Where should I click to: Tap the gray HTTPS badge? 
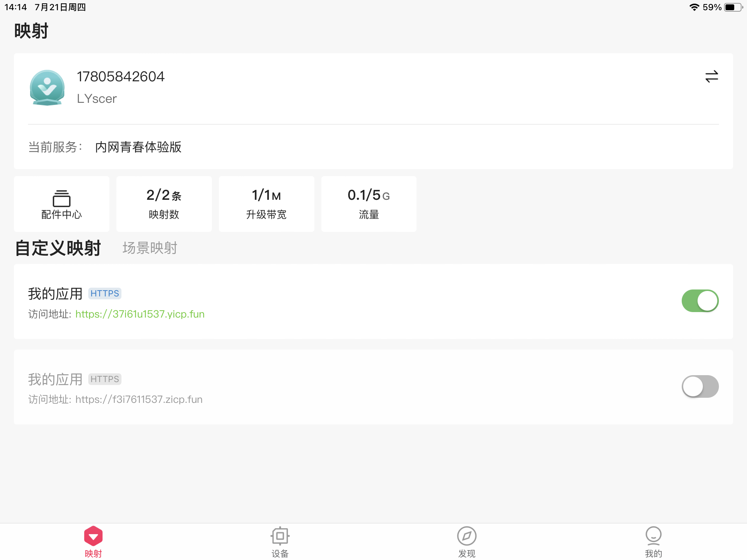[105, 379]
